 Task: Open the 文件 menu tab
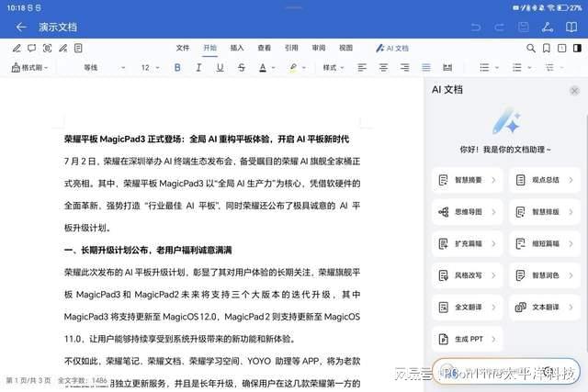tap(183, 48)
